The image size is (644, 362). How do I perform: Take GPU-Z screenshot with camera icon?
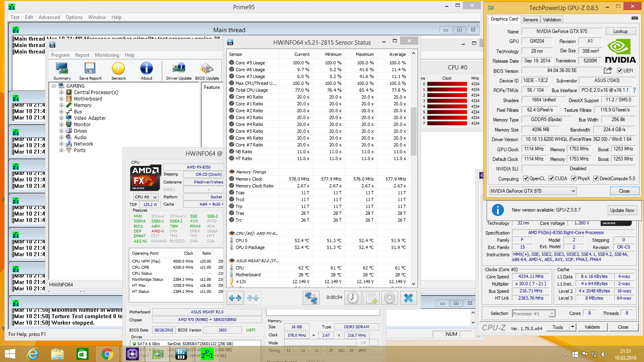tap(634, 18)
